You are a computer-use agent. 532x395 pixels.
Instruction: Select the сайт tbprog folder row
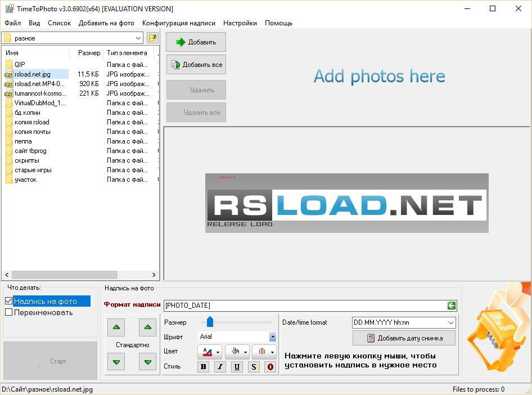tap(80, 151)
